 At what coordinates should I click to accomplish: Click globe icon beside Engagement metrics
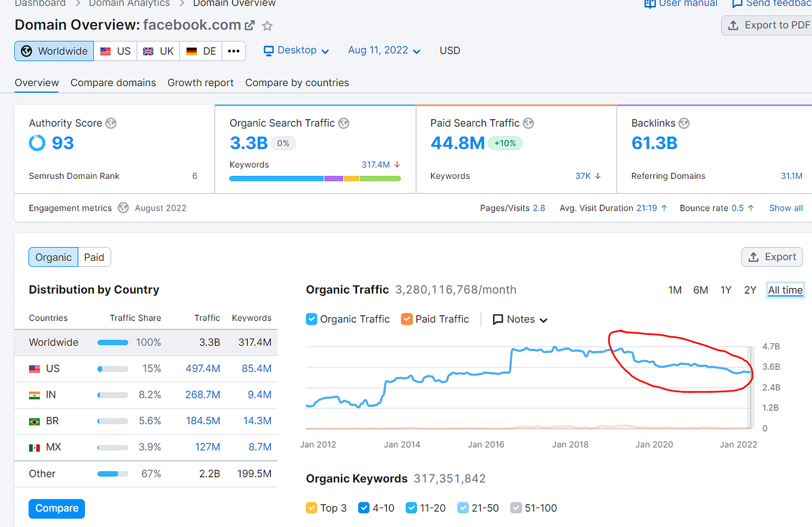(x=123, y=208)
